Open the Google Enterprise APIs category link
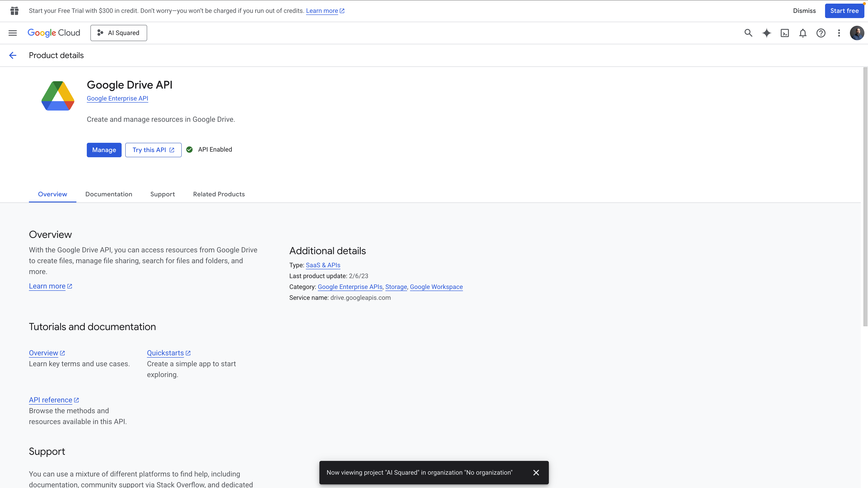Image resolution: width=868 pixels, height=488 pixels. 350,287
